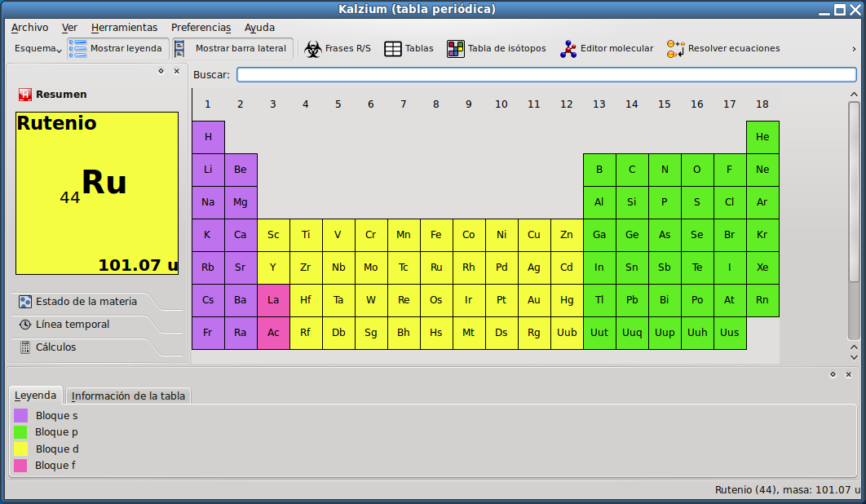Click the Buscar search field

(x=547, y=74)
